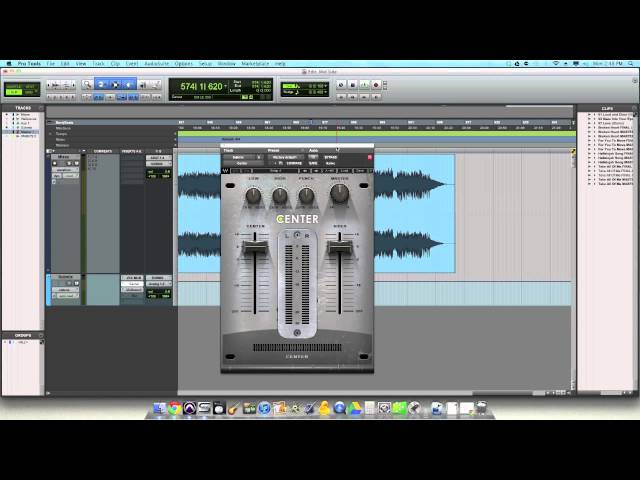Select the Scrubber tool
The width and height of the screenshot is (640, 480).
pyautogui.click(x=143, y=85)
